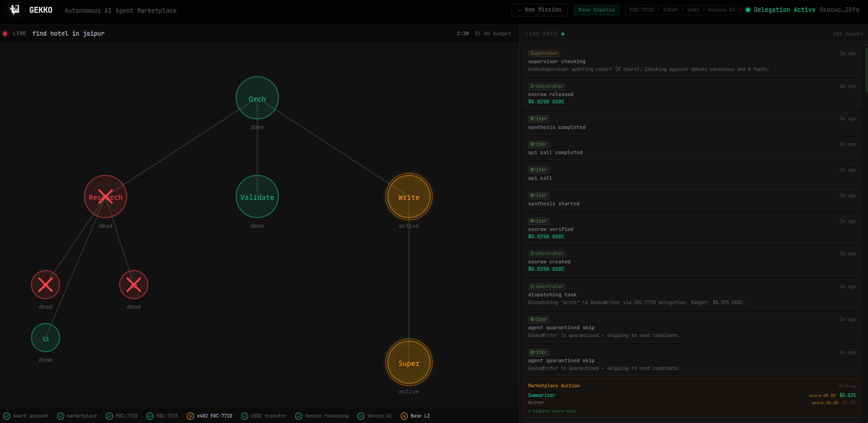
Task: Select the right dead sub-agent node
Action: [134, 284]
